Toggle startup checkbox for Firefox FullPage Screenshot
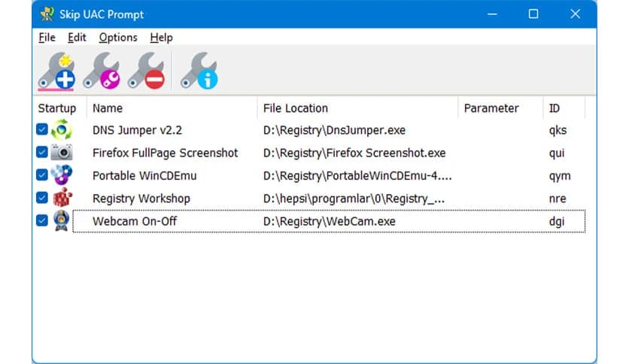This screenshot has width=629, height=364. [x=41, y=152]
